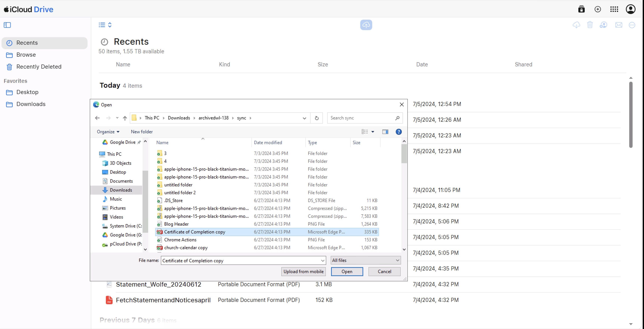The height and width of the screenshot is (329, 644).
Task: Click the New folder button
Action: (142, 132)
